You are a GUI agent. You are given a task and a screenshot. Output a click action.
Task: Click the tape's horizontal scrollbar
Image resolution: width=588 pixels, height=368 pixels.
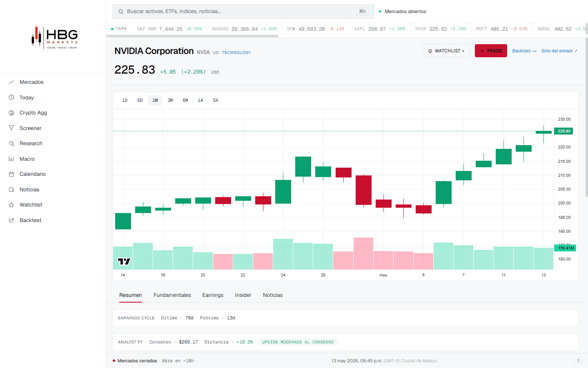tap(192, 36)
